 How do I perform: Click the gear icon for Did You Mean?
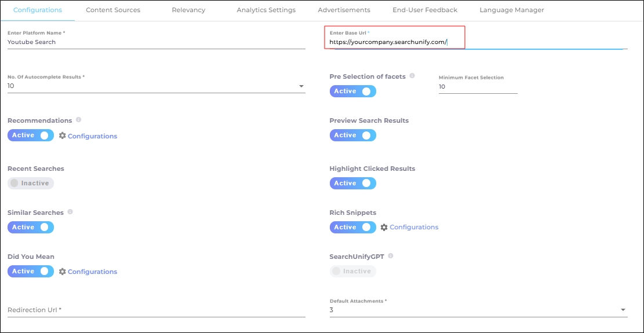[63, 271]
